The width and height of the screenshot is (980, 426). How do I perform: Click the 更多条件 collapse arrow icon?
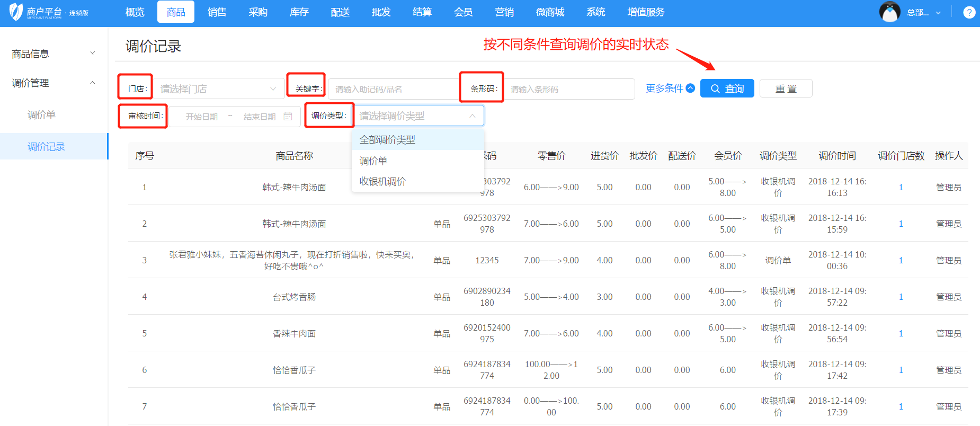[x=690, y=88]
